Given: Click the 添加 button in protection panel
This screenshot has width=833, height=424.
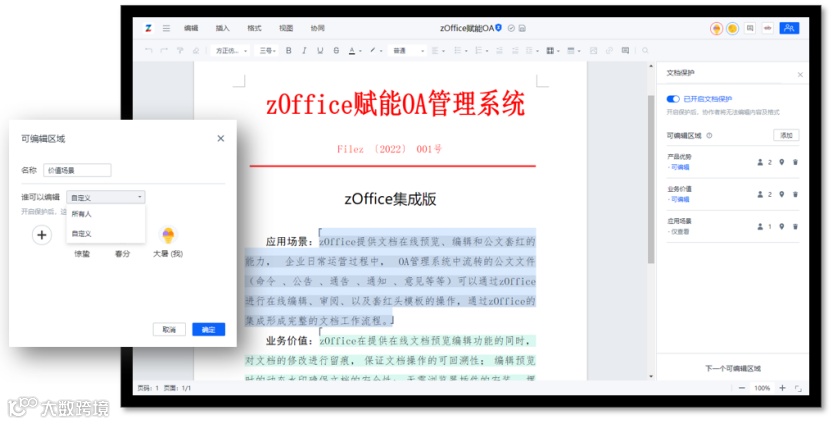Looking at the screenshot, I should [x=786, y=135].
